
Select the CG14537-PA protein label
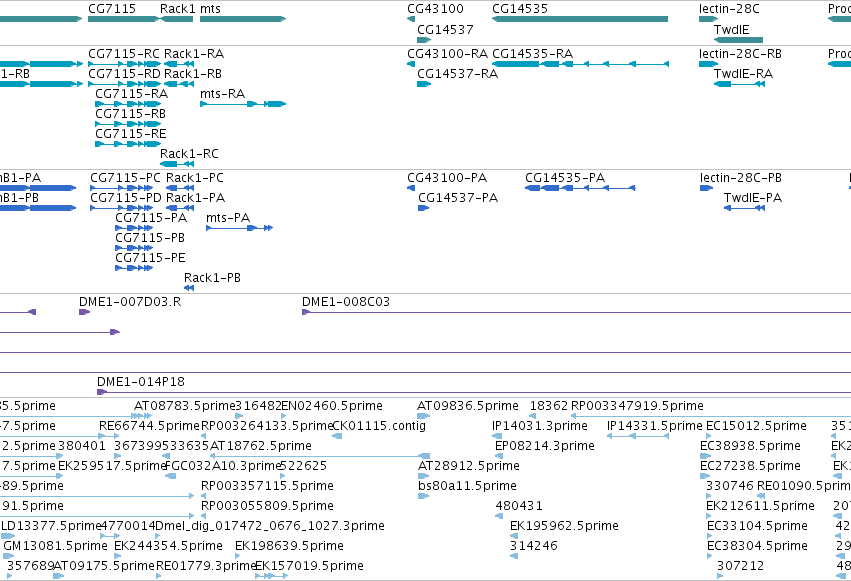tap(458, 198)
